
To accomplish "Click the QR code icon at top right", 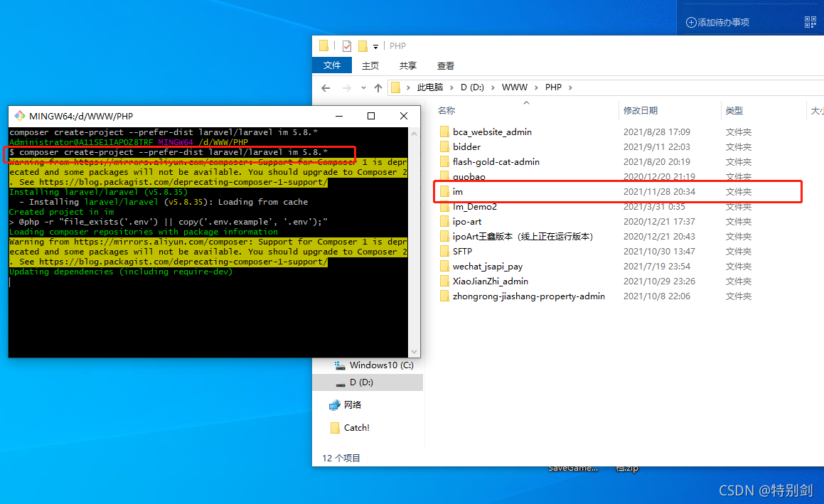I will tap(810, 22).
